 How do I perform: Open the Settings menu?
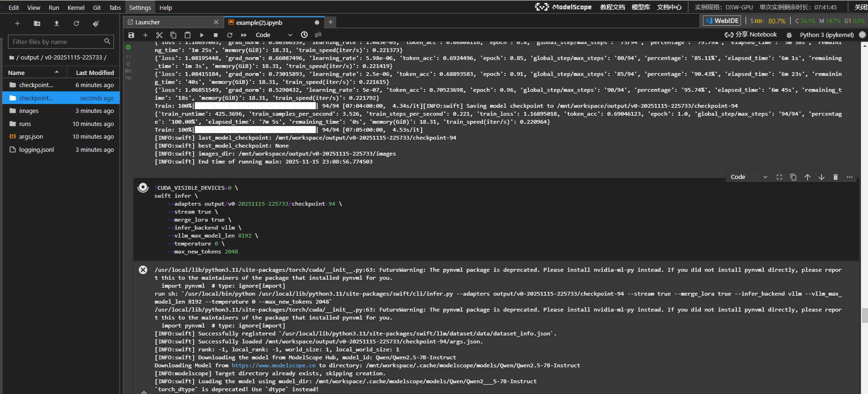[x=140, y=7]
